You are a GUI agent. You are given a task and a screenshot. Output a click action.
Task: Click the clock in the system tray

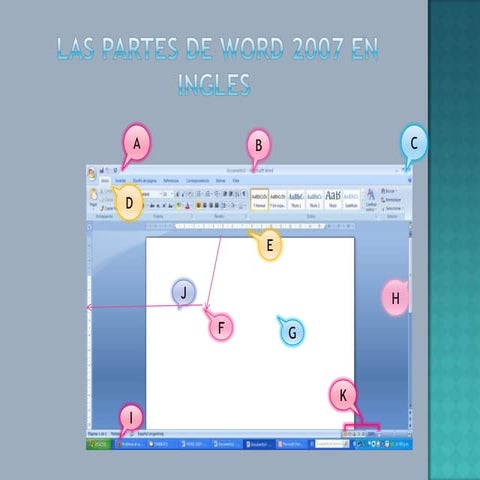coord(403,444)
